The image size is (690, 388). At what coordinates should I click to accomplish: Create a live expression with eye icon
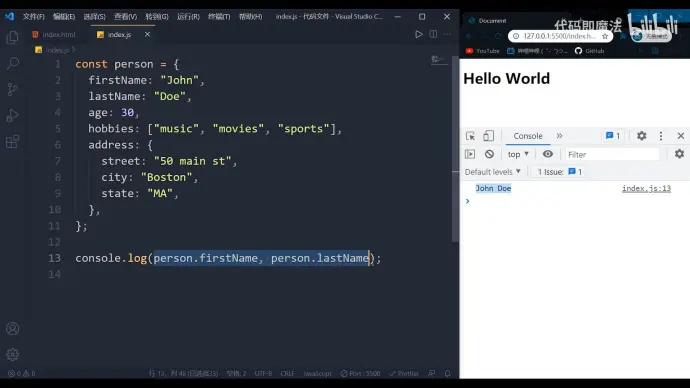[x=547, y=154]
